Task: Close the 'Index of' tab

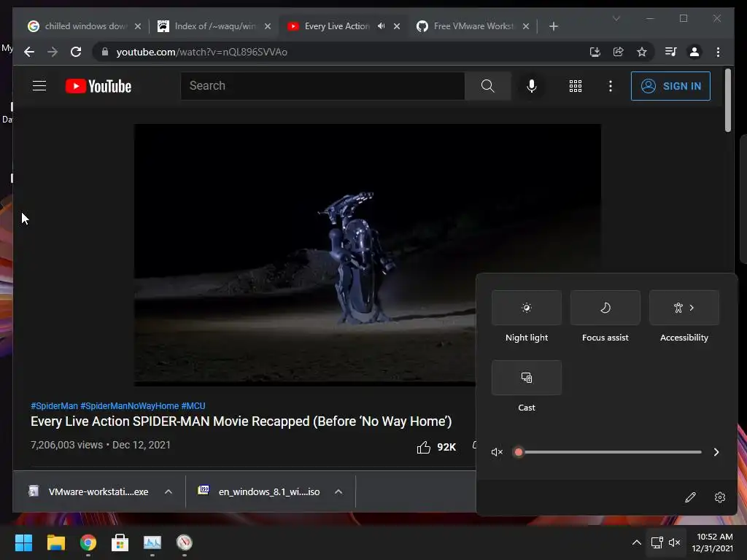Action: 268,26
